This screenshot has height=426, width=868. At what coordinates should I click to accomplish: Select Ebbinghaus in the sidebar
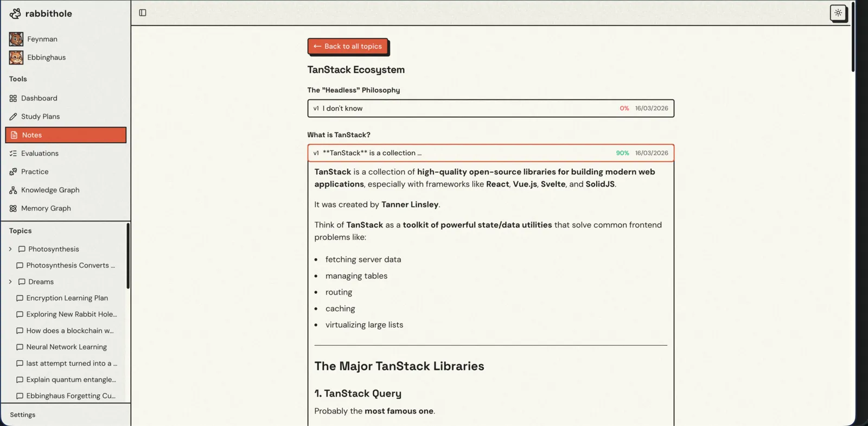(x=47, y=58)
